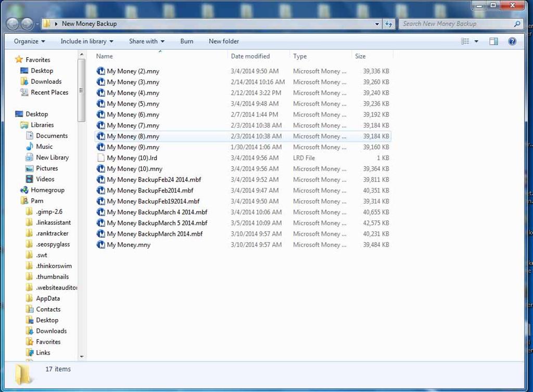Select the .gimp-2.6 folder
The width and height of the screenshot is (533, 392).
[49, 212]
